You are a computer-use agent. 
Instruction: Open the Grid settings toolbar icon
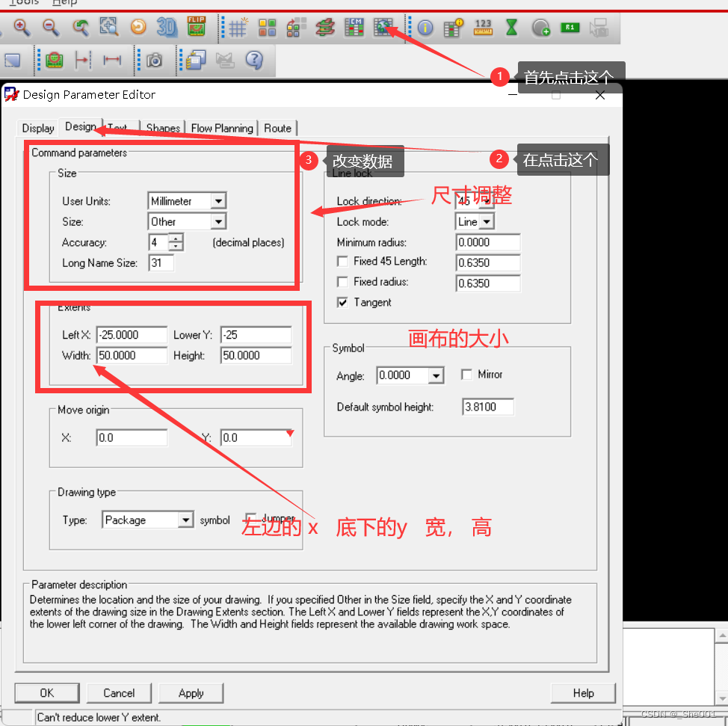[238, 28]
